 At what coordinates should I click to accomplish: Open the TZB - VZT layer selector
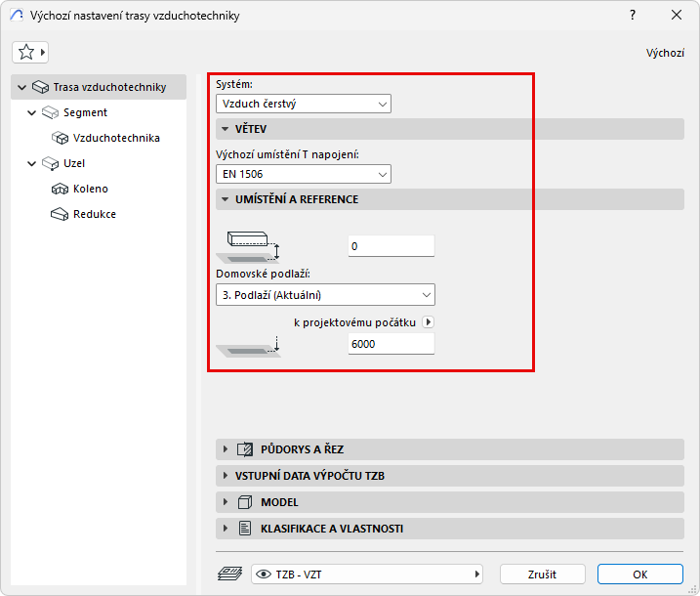pos(367,575)
